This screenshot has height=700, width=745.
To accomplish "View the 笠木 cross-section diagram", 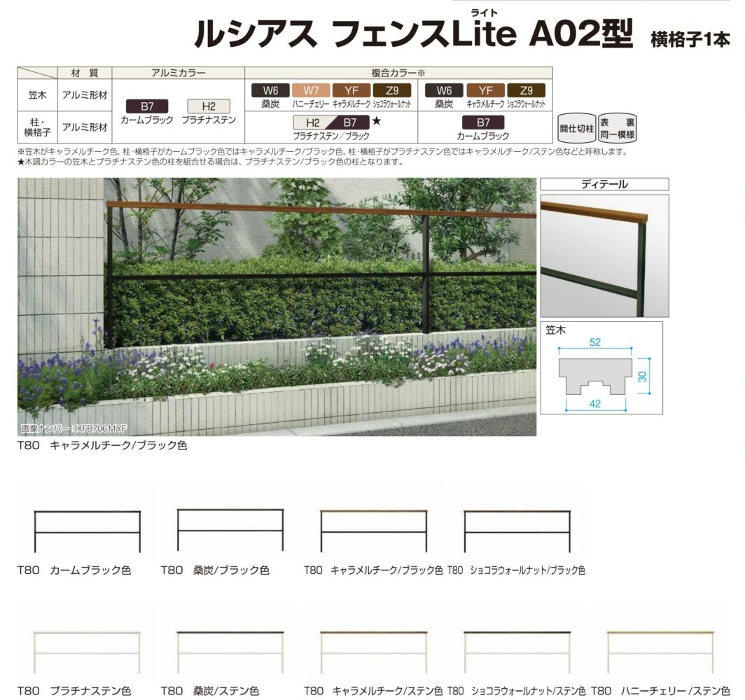I will 601,367.
